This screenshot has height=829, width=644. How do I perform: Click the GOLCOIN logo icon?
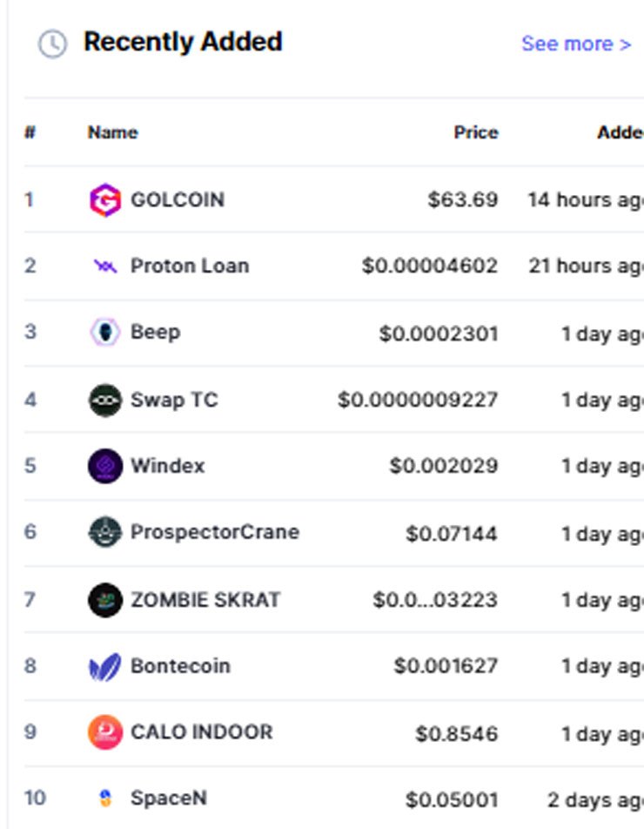tap(105, 200)
